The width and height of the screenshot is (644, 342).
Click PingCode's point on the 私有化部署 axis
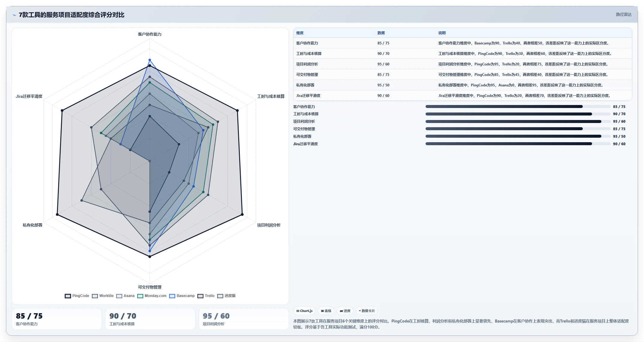pyautogui.click(x=57, y=214)
